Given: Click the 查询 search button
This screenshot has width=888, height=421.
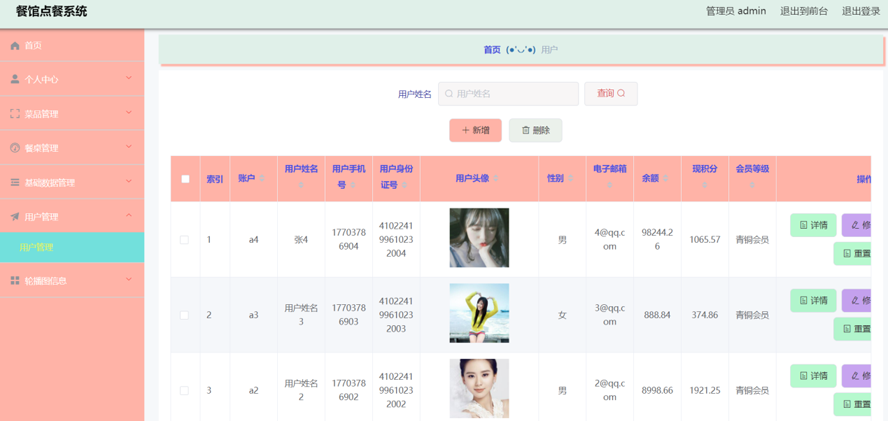Looking at the screenshot, I should click(610, 94).
